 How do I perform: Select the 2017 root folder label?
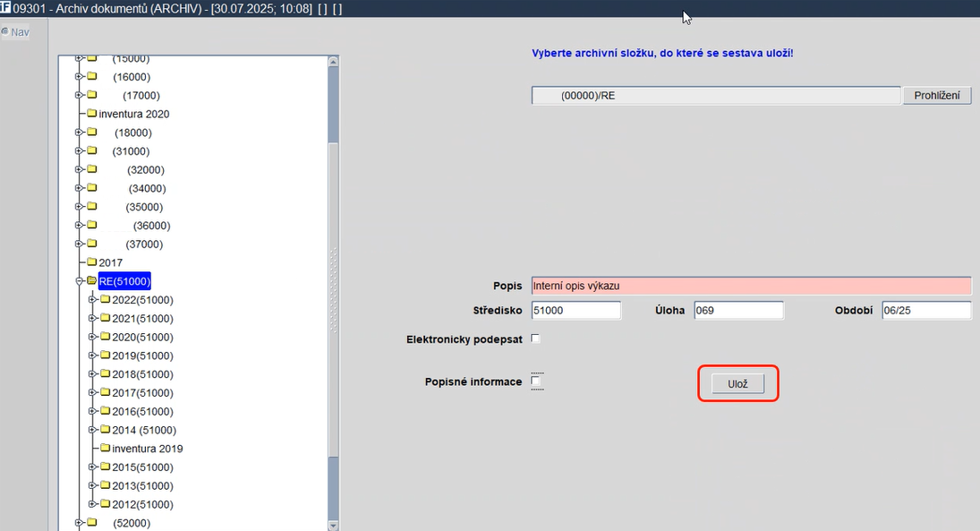111,262
